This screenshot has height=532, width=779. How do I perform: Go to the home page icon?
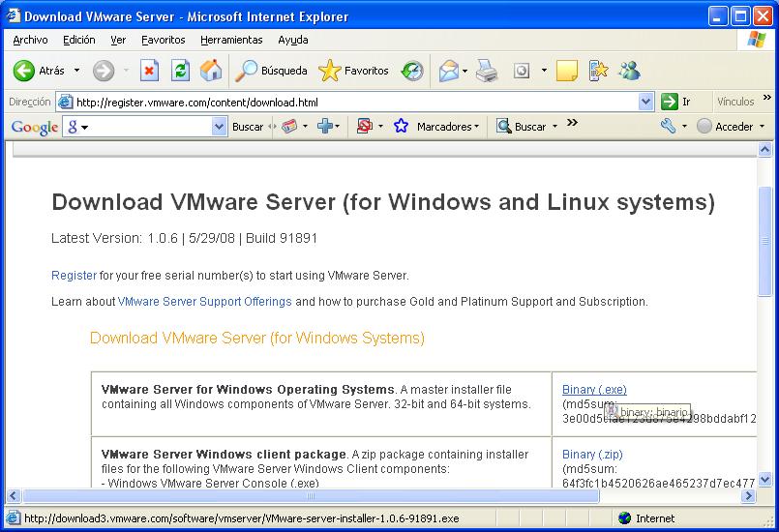point(210,71)
